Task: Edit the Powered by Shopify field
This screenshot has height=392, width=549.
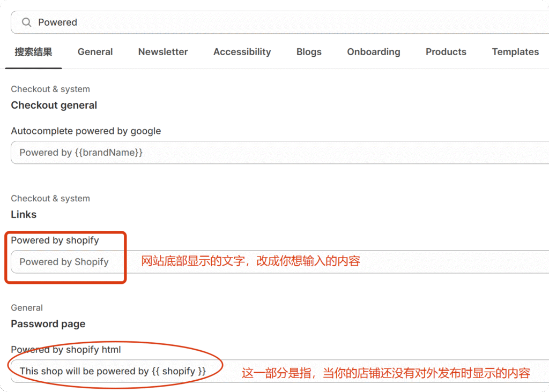Action: pos(280,261)
